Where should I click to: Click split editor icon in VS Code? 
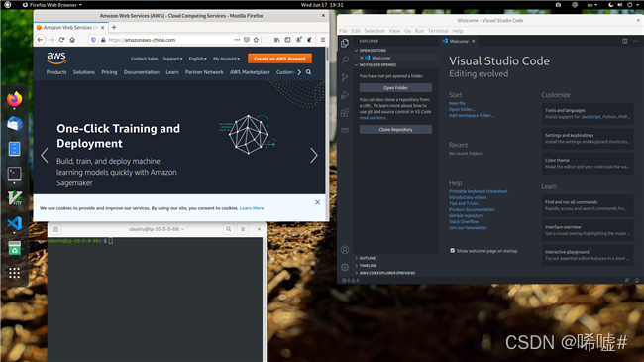coord(625,41)
